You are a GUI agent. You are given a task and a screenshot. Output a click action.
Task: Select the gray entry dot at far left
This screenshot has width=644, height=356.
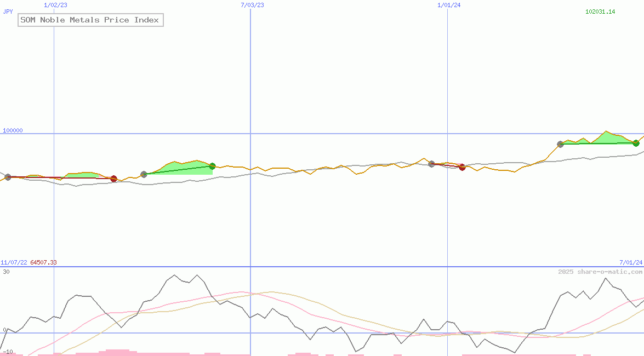[8, 177]
